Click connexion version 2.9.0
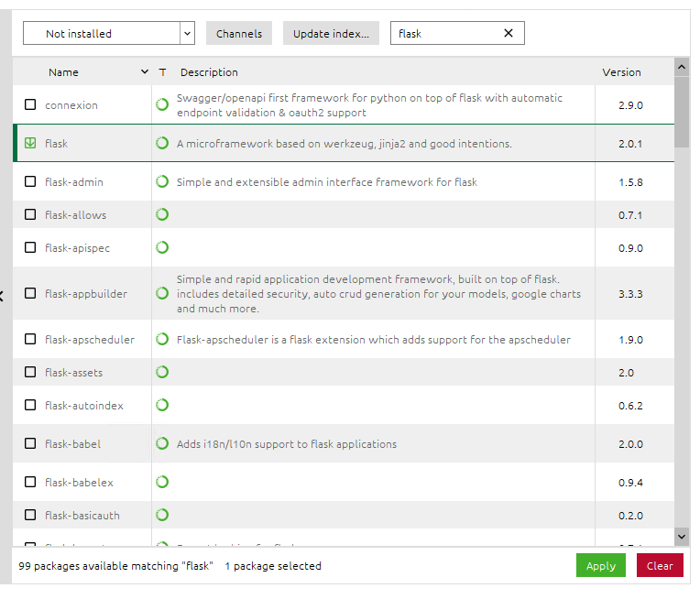The image size is (700, 599). tap(630, 105)
